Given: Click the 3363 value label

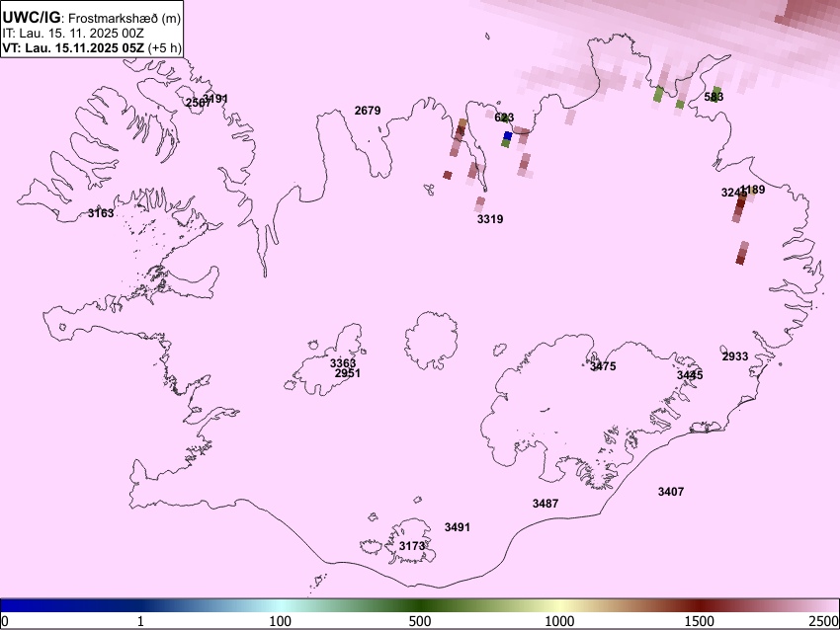Looking at the screenshot, I should click(x=343, y=364).
